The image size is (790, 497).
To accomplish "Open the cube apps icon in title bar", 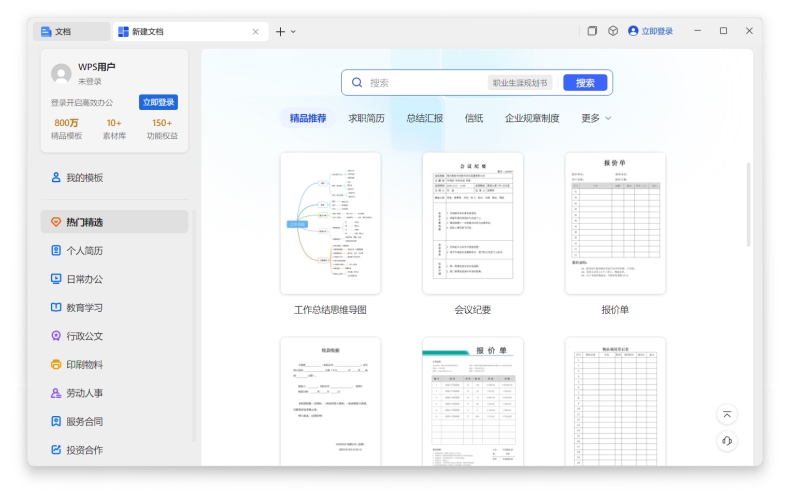I will point(613,31).
